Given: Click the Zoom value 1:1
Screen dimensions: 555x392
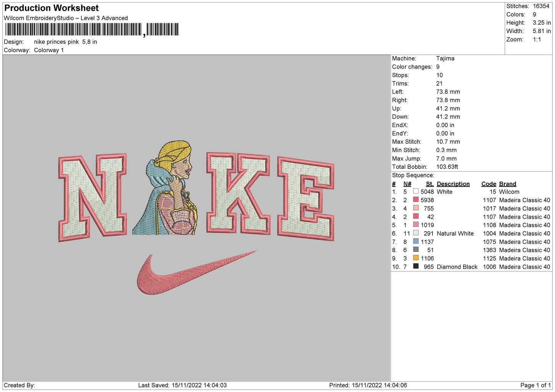Looking at the screenshot, I should pos(537,40).
